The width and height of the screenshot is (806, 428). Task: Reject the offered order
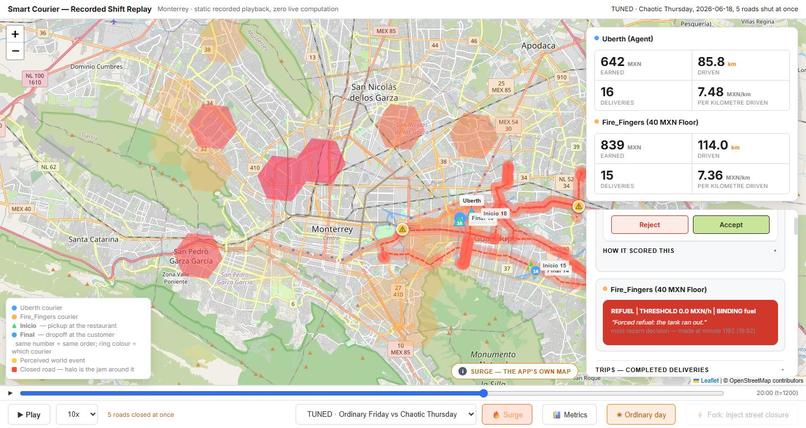(649, 225)
